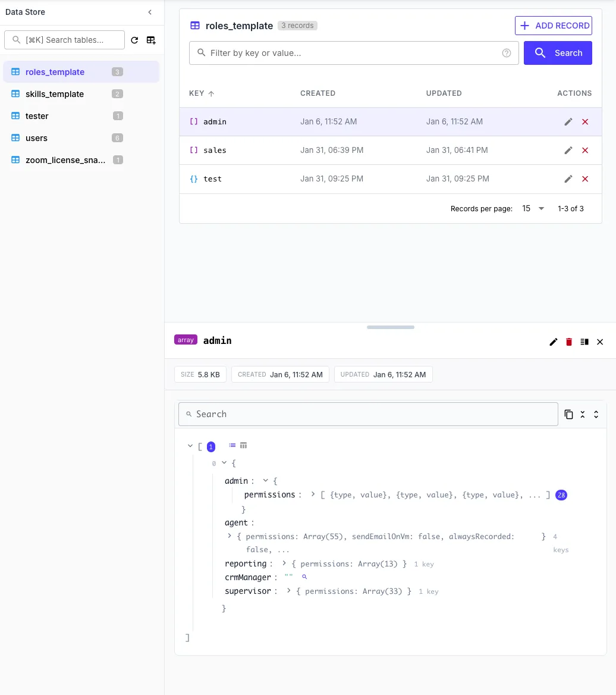The height and width of the screenshot is (695, 616).
Task: Click the filter by key or value field
Action: (x=354, y=53)
